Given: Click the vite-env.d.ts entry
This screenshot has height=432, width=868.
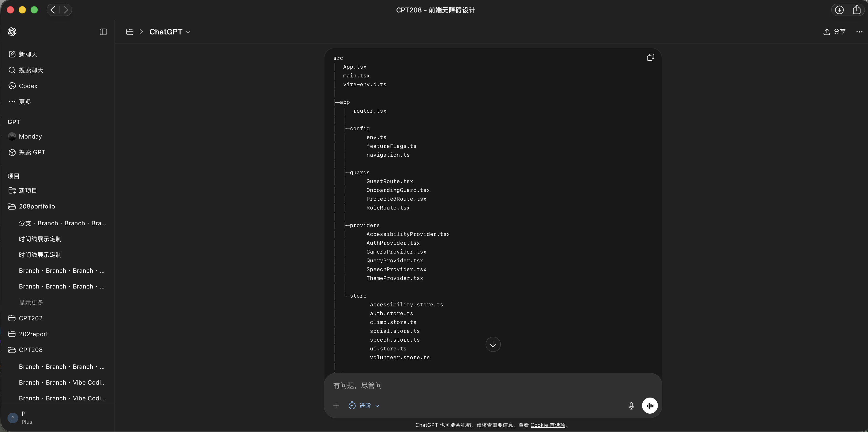Looking at the screenshot, I should tap(365, 84).
